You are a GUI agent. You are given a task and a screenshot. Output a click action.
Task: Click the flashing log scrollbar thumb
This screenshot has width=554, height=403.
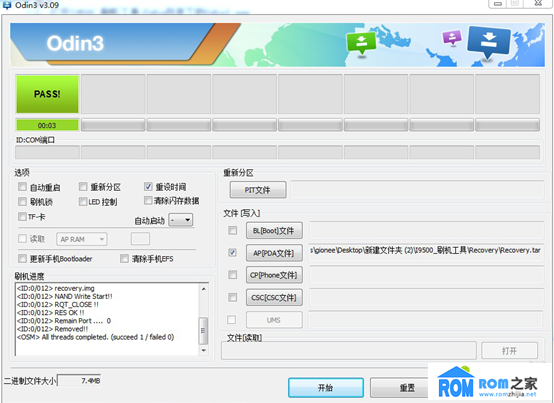pos(203,331)
